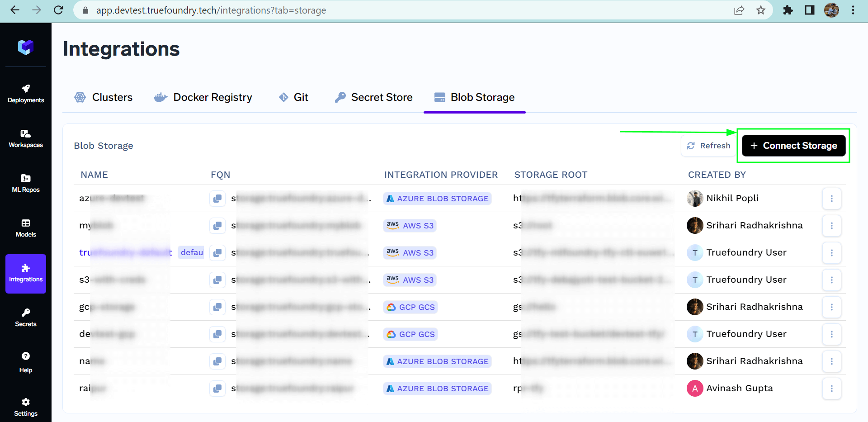Switch to the Secret Store tab
Viewport: 868px width, 422px height.
pos(373,97)
